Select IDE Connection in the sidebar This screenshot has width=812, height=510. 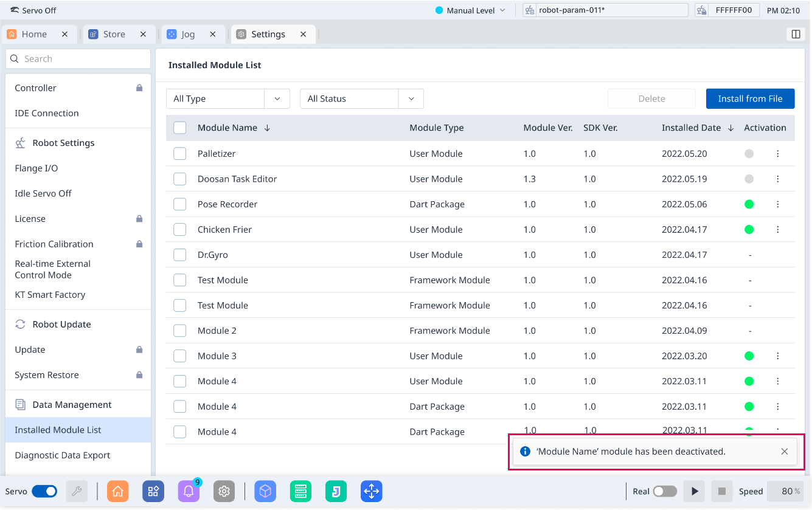(x=47, y=113)
